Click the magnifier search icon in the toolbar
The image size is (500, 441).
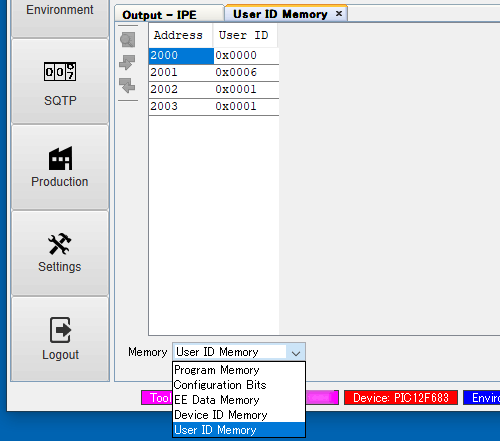pos(128,40)
